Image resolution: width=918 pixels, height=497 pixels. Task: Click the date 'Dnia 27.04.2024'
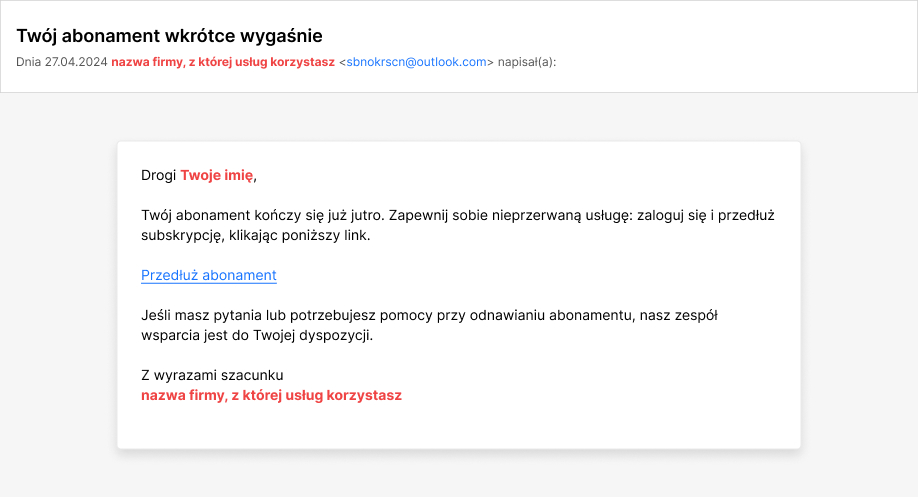[61, 62]
